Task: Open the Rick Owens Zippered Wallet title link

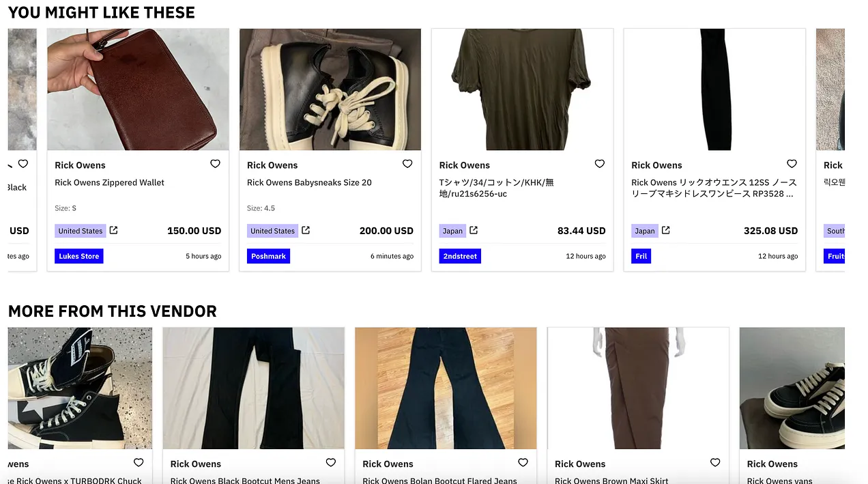Action: pyautogui.click(x=109, y=182)
